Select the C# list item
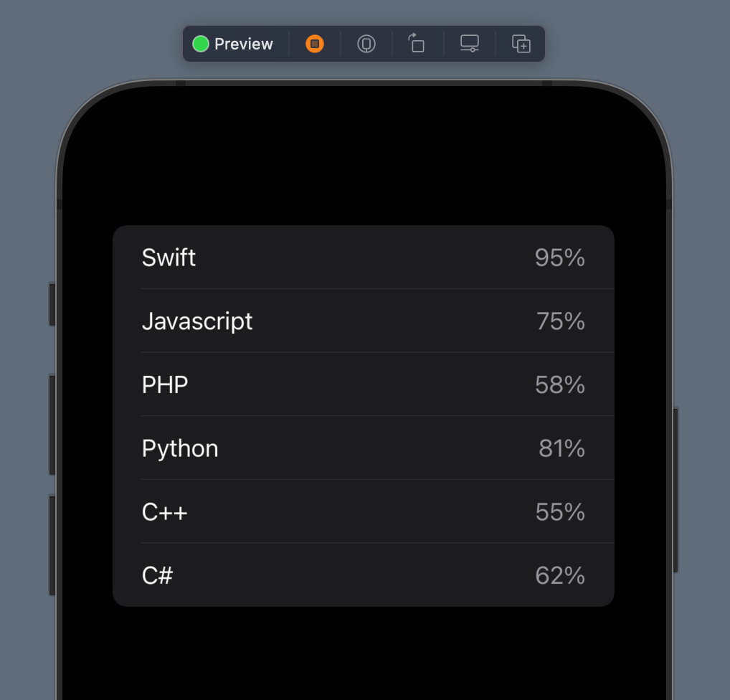730x700 pixels. click(364, 574)
